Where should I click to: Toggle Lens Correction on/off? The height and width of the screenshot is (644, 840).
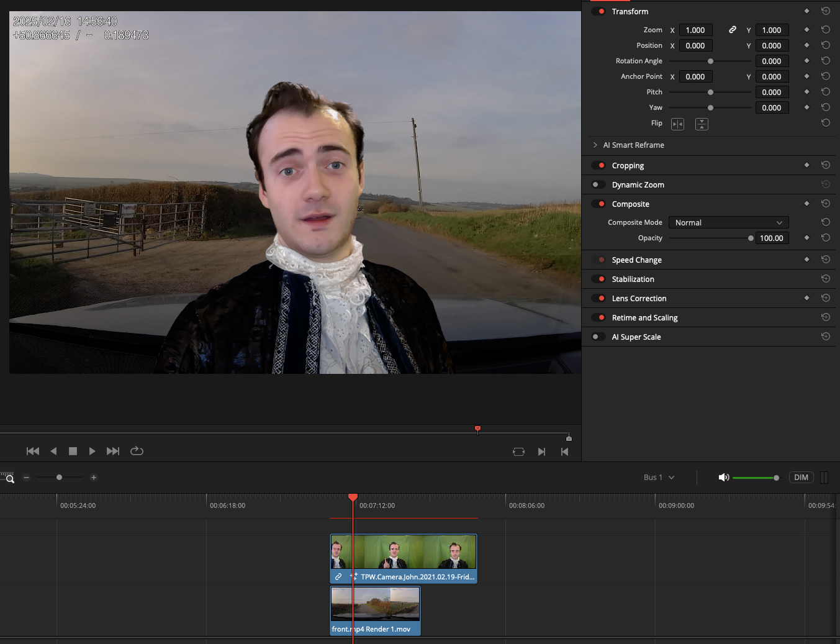click(598, 298)
